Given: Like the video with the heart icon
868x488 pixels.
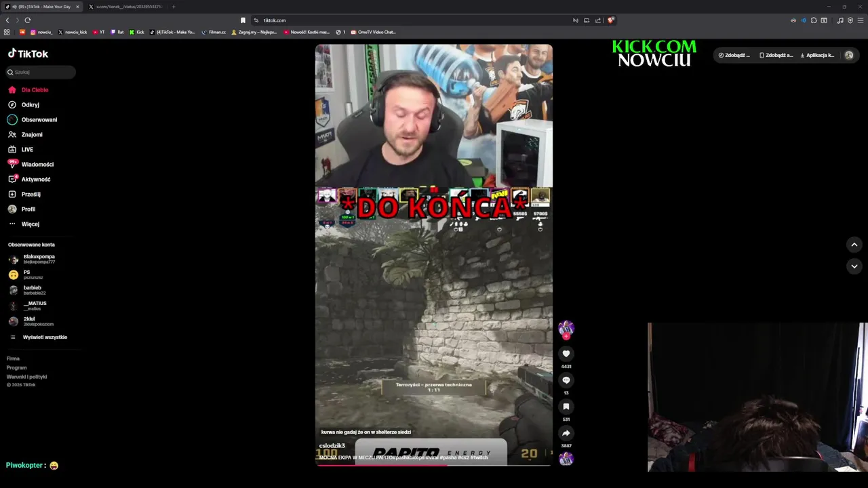Looking at the screenshot, I should pos(566,354).
